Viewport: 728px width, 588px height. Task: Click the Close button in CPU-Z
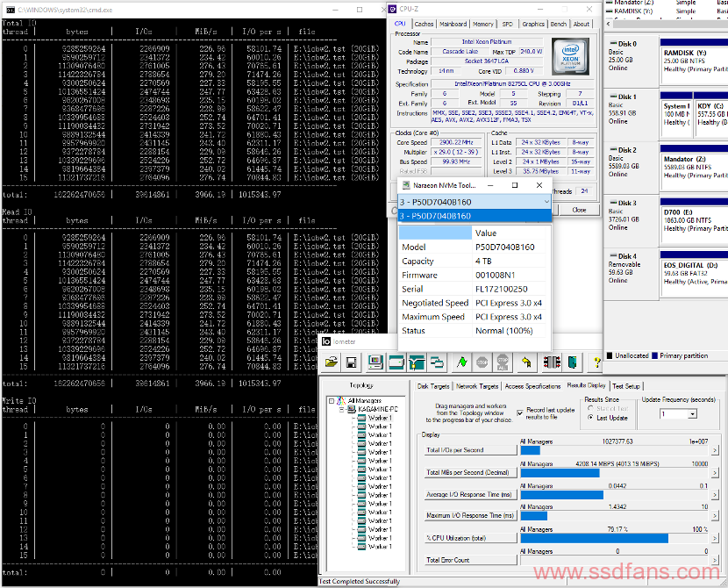coord(579,210)
